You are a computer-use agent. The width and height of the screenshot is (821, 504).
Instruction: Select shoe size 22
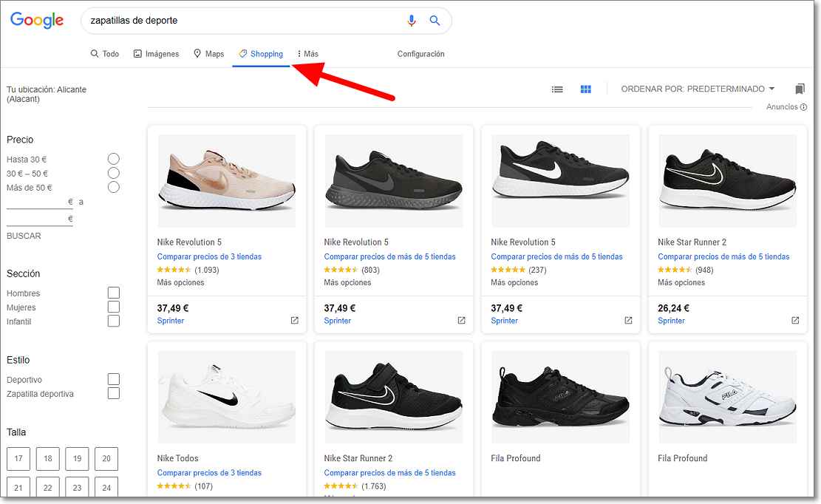pyautogui.click(x=47, y=487)
